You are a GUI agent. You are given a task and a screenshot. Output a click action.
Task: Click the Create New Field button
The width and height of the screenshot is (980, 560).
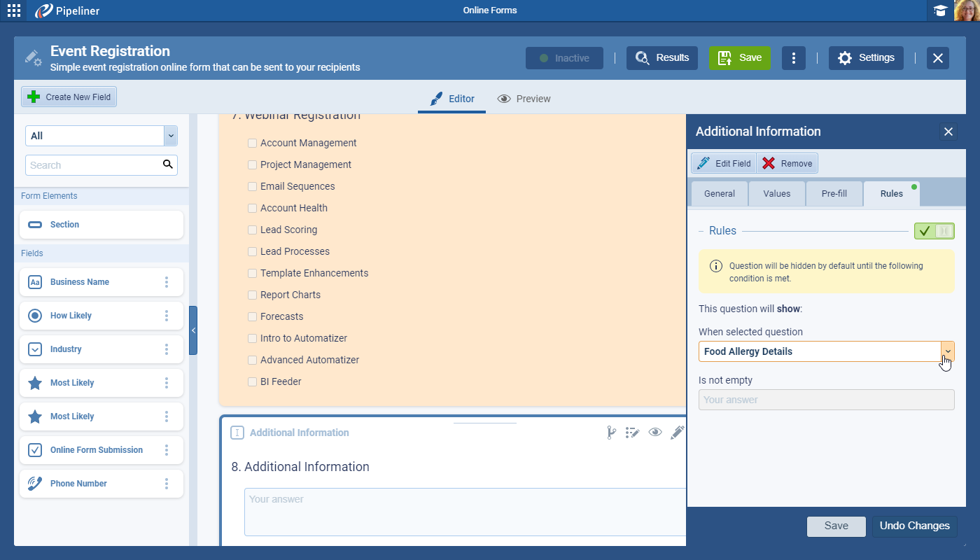point(69,97)
